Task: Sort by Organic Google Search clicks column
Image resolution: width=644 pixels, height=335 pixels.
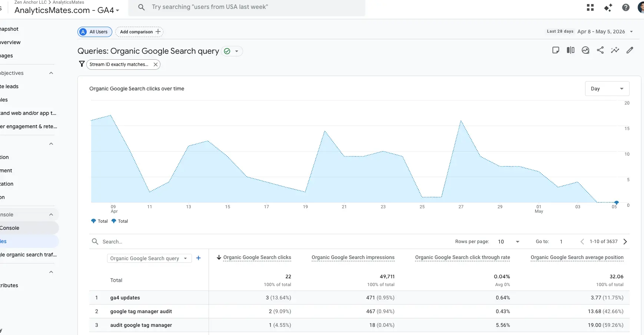Action: tap(257, 257)
